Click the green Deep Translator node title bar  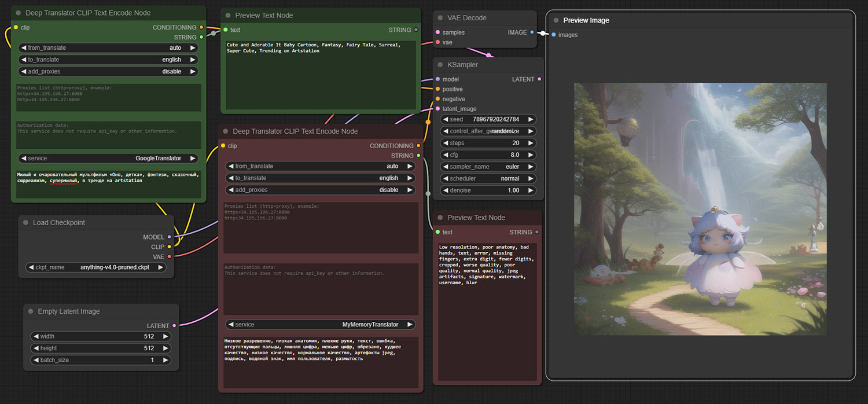(88, 13)
